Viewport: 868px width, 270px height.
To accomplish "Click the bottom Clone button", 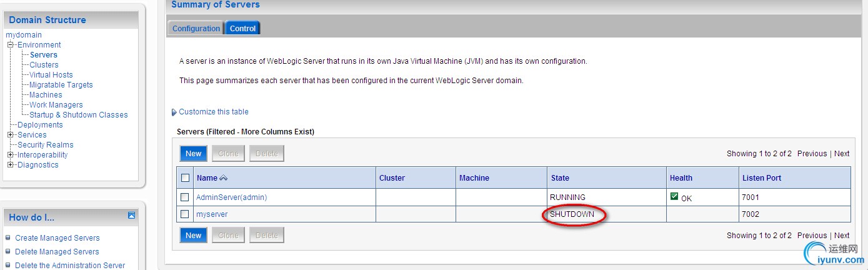I will click(228, 235).
